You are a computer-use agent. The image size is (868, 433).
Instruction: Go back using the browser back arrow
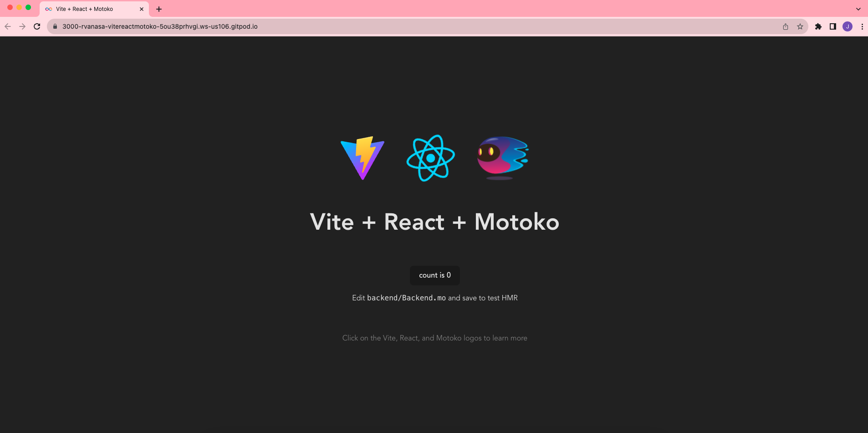coord(8,26)
